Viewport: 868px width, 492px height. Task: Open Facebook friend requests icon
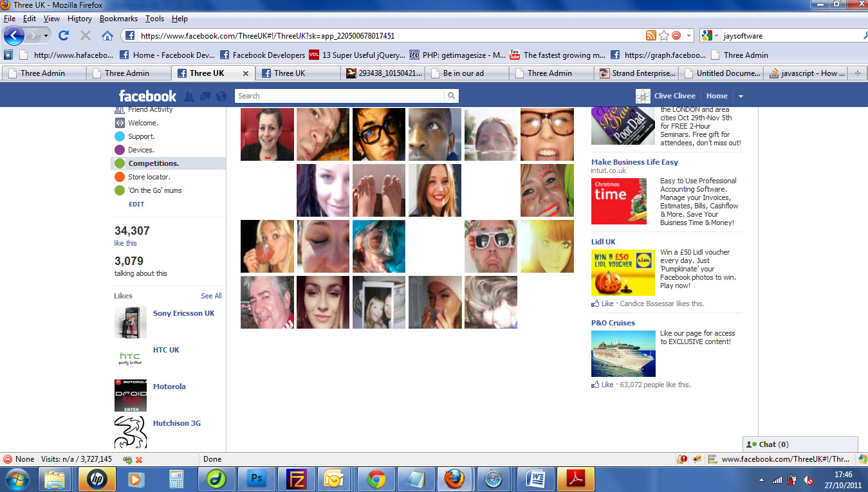coord(189,96)
